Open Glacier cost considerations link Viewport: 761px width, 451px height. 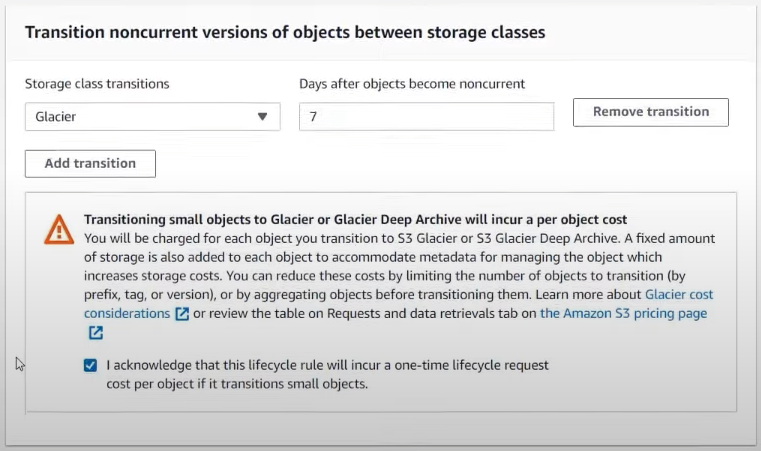(x=679, y=295)
